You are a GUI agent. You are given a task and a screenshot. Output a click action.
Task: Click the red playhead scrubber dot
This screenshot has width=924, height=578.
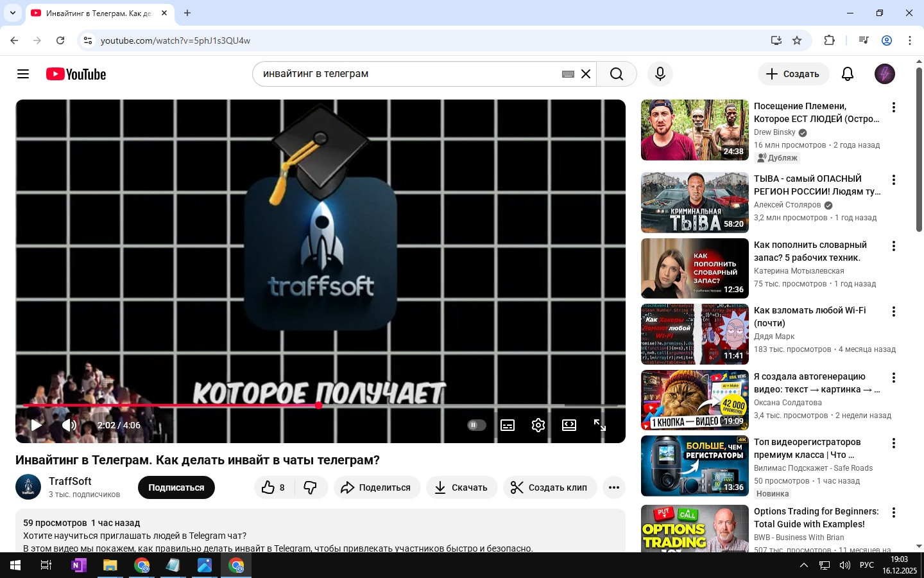[318, 405]
